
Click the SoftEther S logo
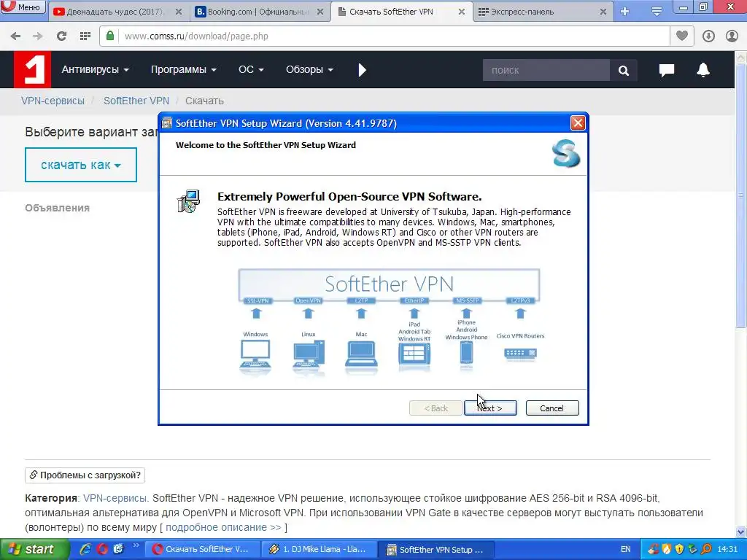pos(566,153)
